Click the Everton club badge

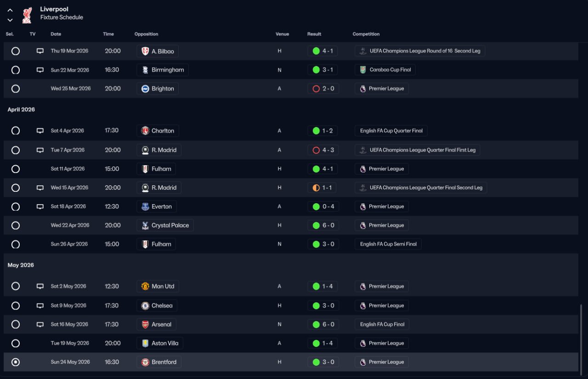[145, 207]
